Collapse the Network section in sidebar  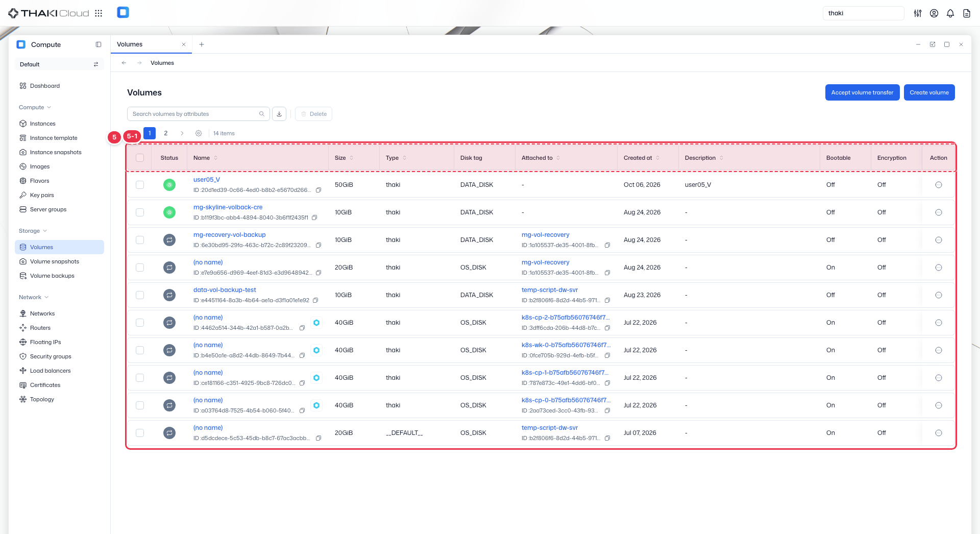(x=34, y=297)
